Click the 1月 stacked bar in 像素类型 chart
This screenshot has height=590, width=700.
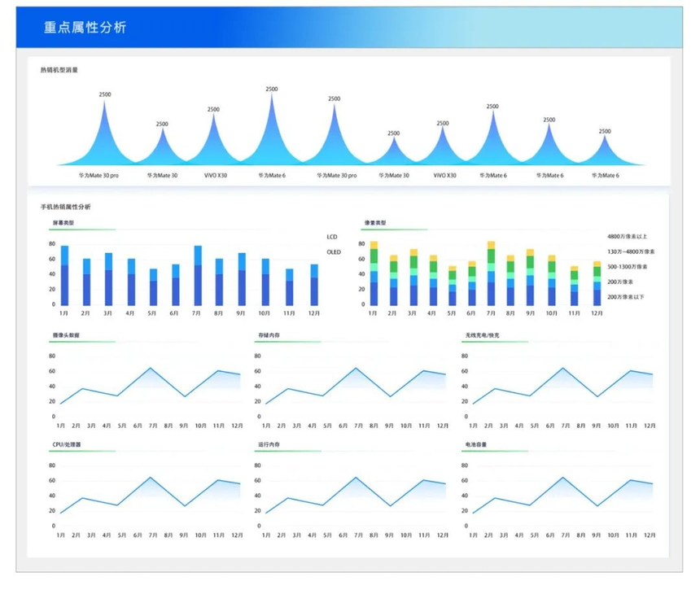(374, 273)
